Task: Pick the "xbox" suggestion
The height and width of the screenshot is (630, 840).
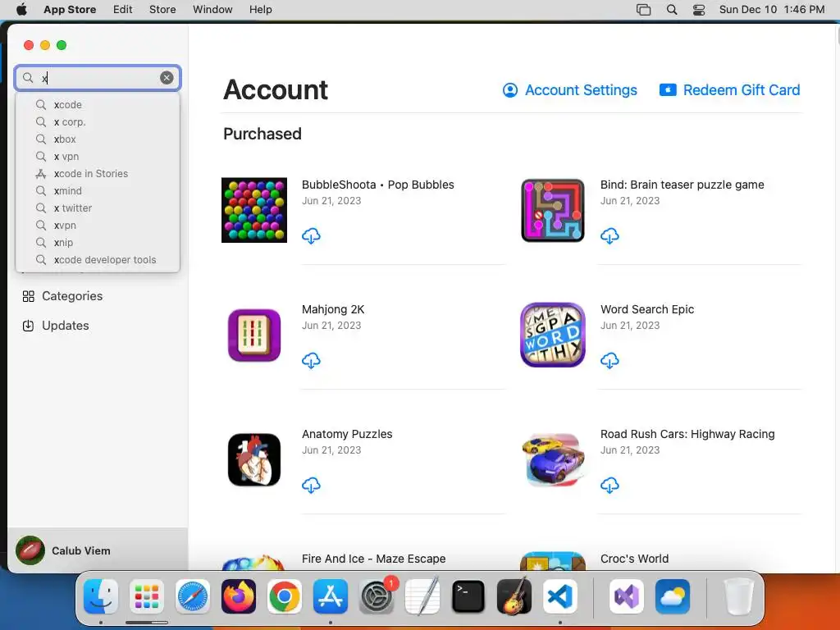Action: (x=98, y=139)
